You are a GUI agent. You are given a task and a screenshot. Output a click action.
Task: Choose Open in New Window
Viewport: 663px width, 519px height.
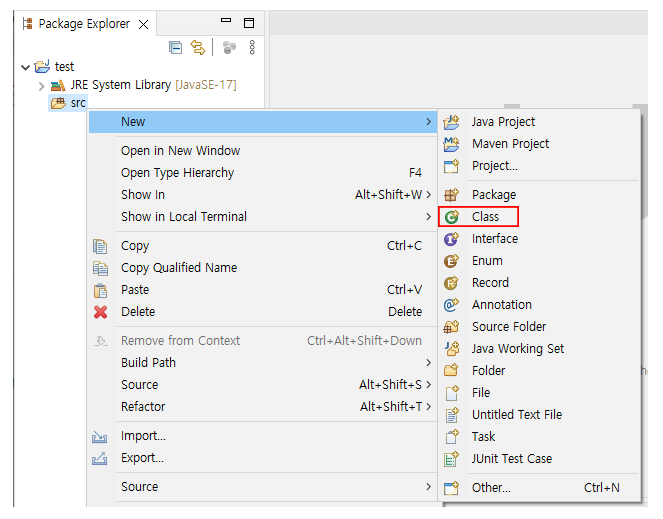pyautogui.click(x=263, y=151)
